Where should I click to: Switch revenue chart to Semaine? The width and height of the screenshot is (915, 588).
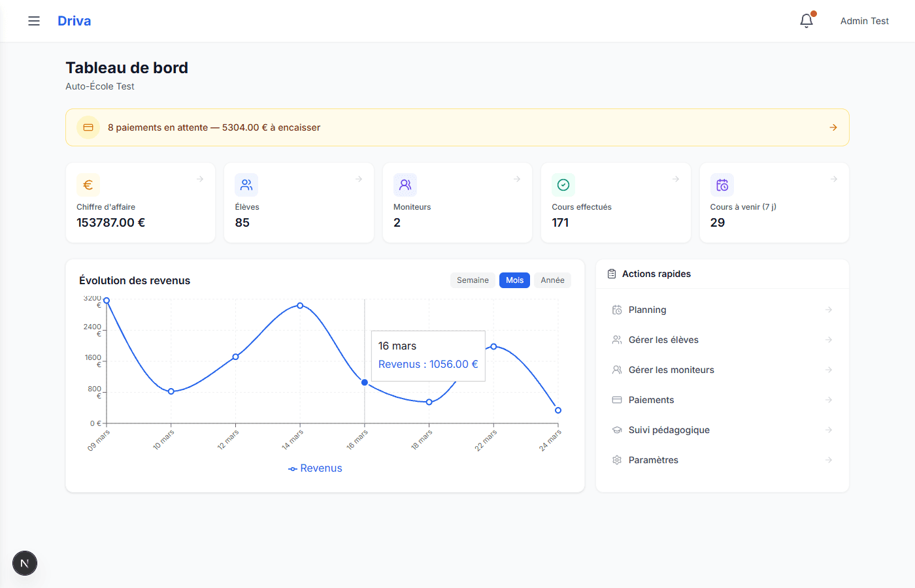[x=473, y=280]
